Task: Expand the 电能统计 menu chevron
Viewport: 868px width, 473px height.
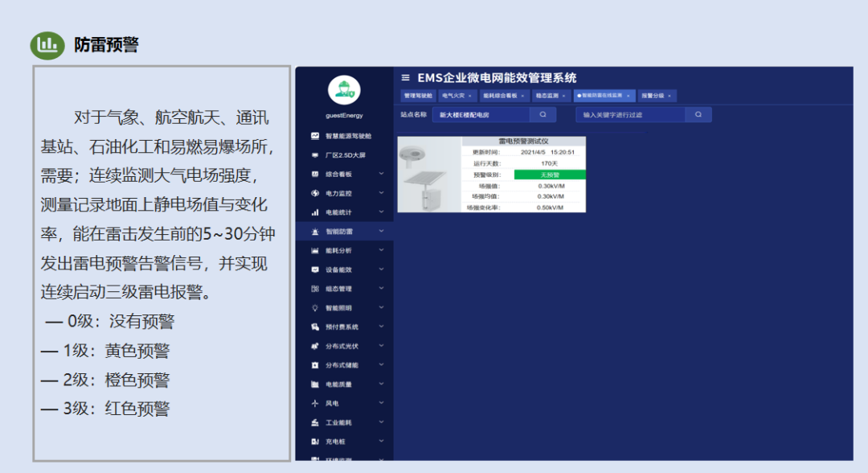Action: [382, 212]
